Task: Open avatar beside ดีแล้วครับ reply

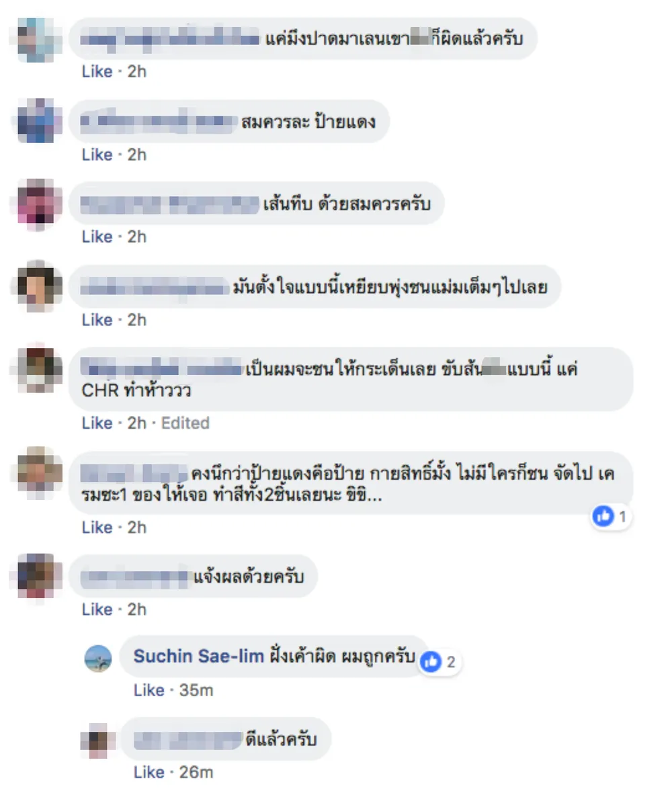Action: pyautogui.click(x=97, y=740)
